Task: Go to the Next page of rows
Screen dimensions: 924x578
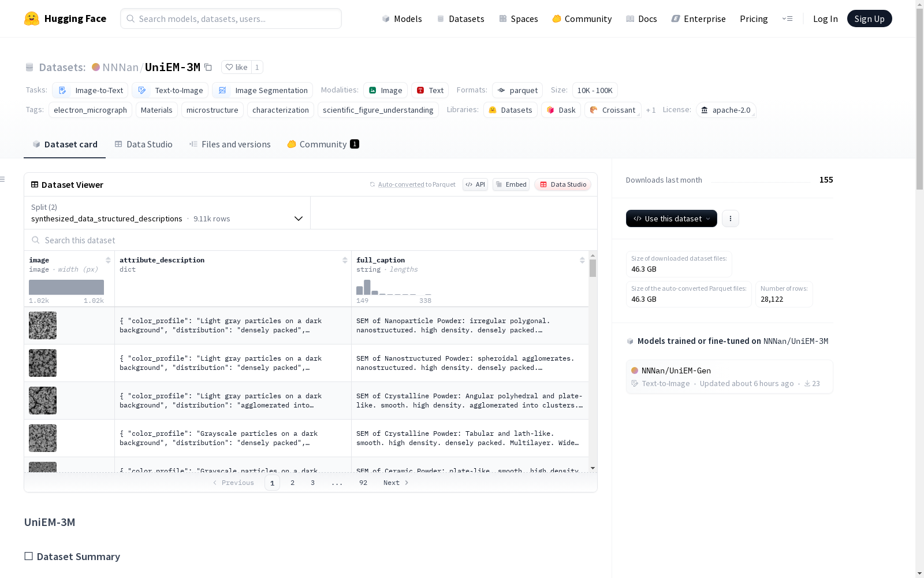Action: coord(396,483)
